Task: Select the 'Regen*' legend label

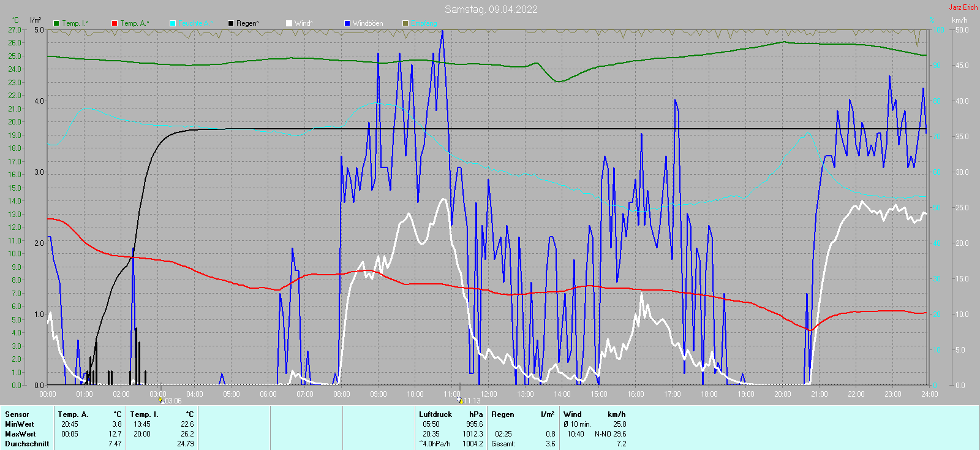Action: pos(247,23)
